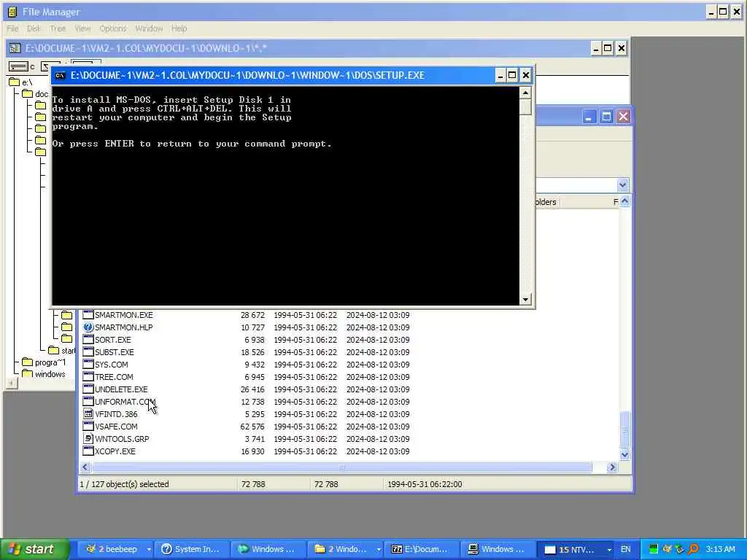
Task: Click WNTOOLS.GRP file icon
Action: coord(88,438)
